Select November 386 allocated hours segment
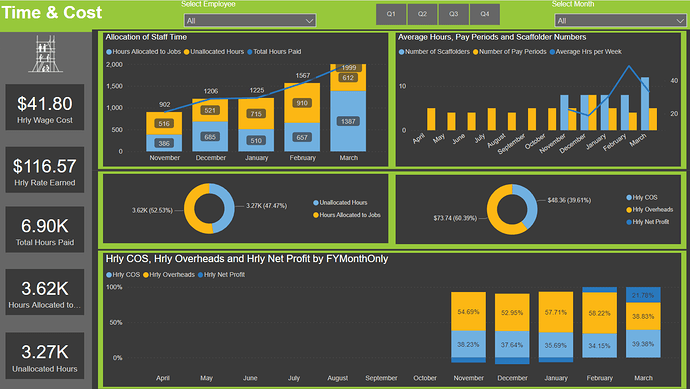This screenshot has width=690, height=389. click(x=164, y=143)
